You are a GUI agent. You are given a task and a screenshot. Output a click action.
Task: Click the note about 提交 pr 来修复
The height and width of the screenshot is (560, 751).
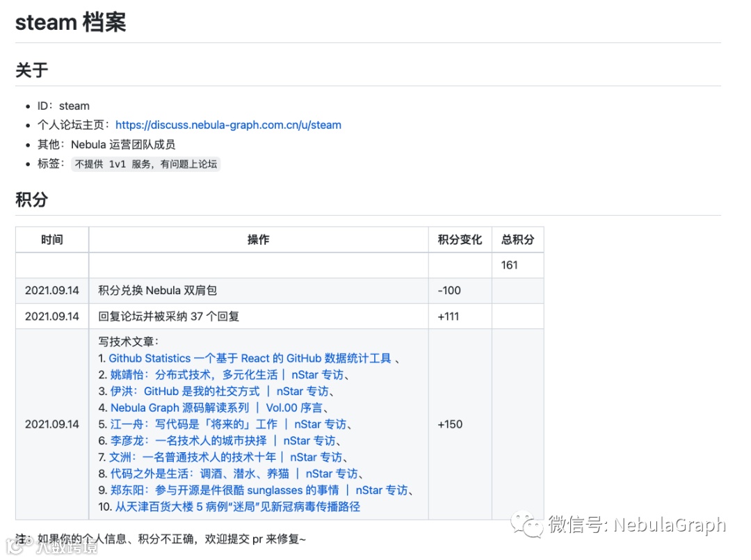(x=161, y=539)
